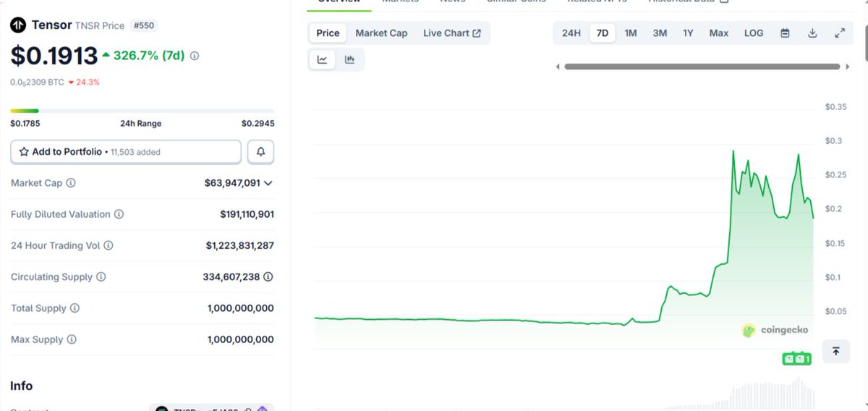Screen dimensions: 868x411
Task: Expand the Market Cap details chevron
Action: (x=268, y=183)
